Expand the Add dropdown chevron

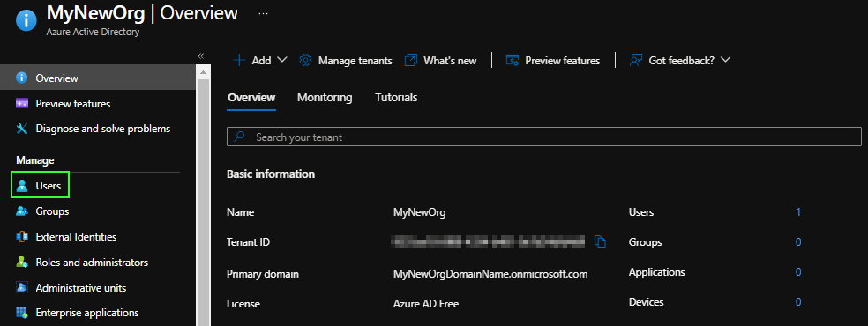281,60
